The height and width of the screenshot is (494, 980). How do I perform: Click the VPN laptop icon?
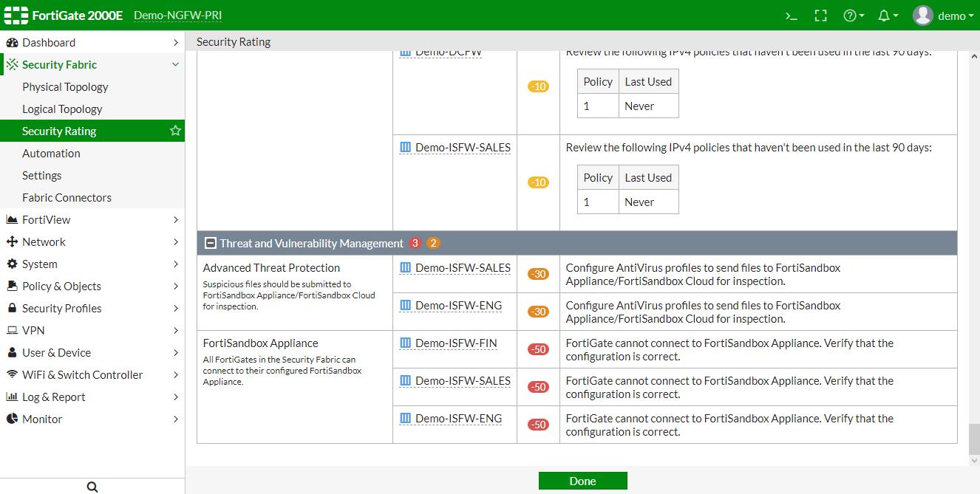pyautogui.click(x=12, y=331)
